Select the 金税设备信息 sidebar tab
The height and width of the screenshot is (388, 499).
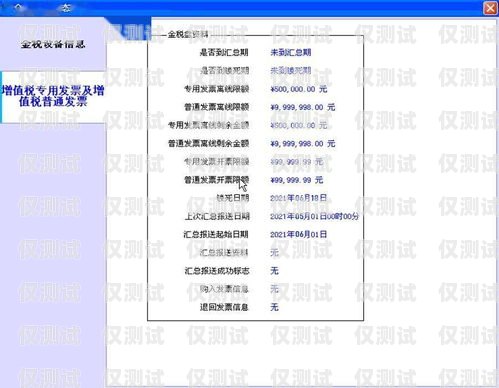53,44
